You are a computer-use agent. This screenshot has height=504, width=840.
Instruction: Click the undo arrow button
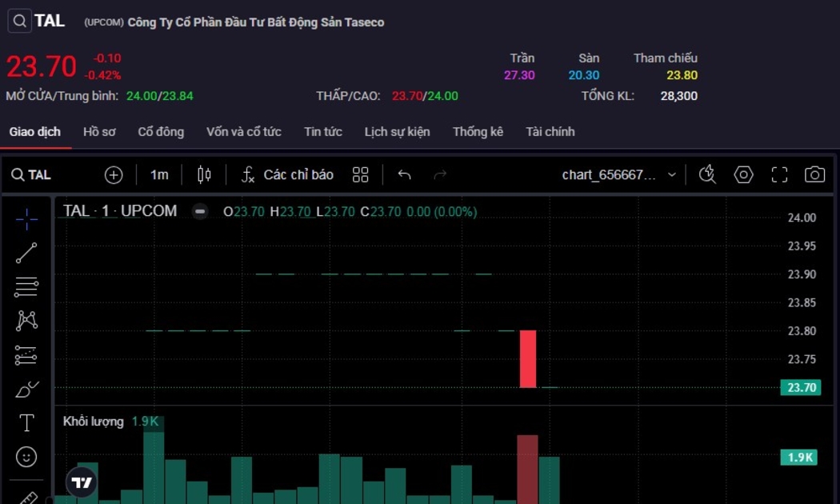pyautogui.click(x=404, y=174)
